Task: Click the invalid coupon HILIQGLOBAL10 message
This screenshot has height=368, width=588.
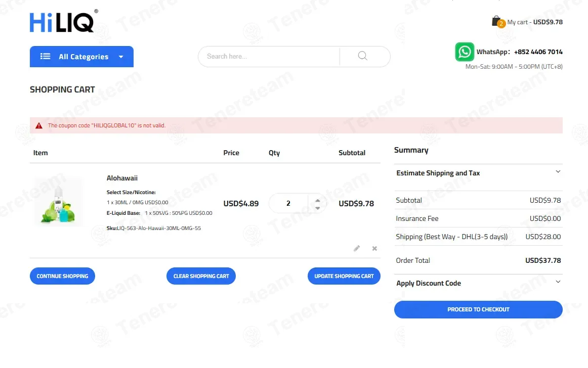Action: (106, 125)
